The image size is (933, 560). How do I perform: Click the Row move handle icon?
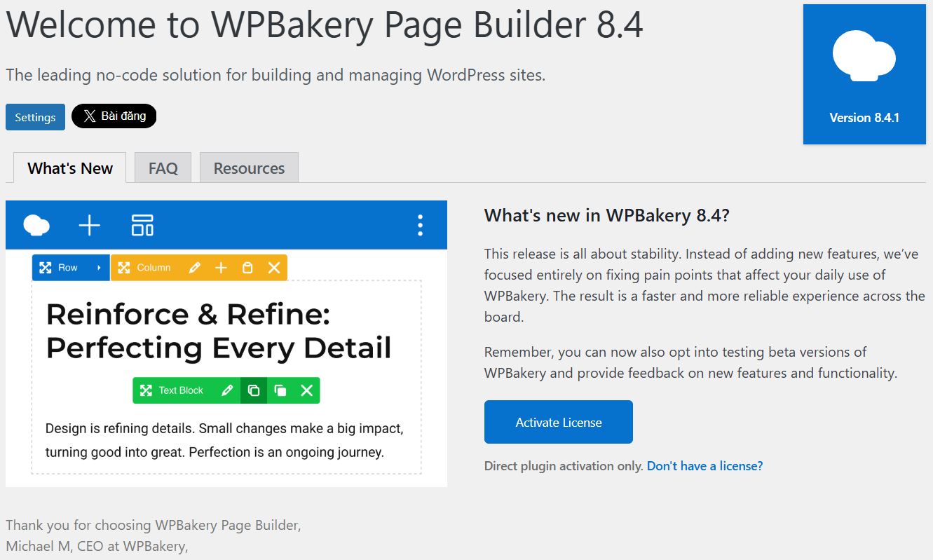(46, 268)
